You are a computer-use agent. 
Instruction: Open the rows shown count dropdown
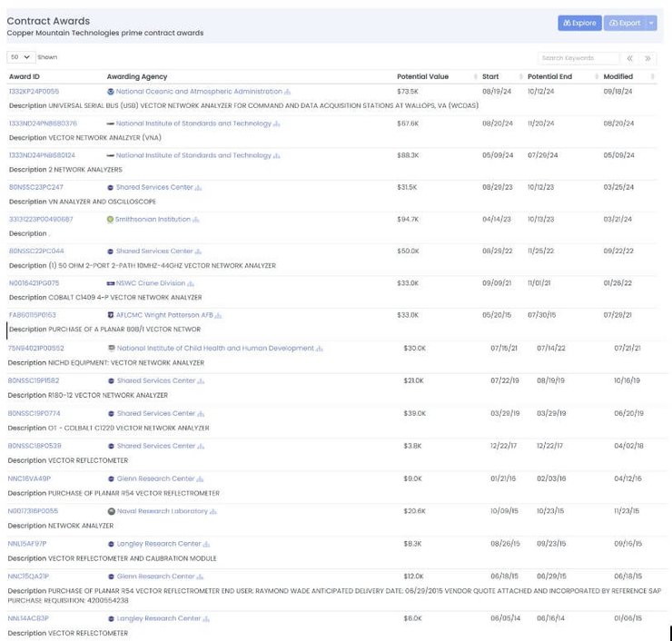pos(21,56)
